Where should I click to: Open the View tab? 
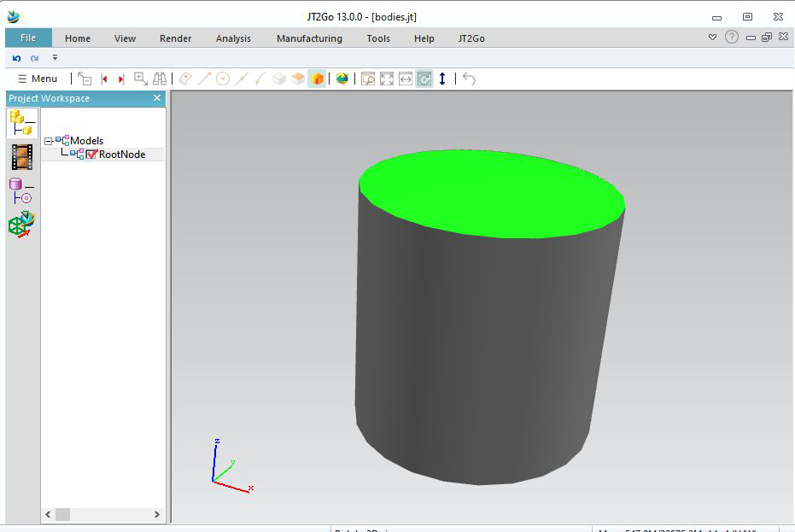[125, 38]
